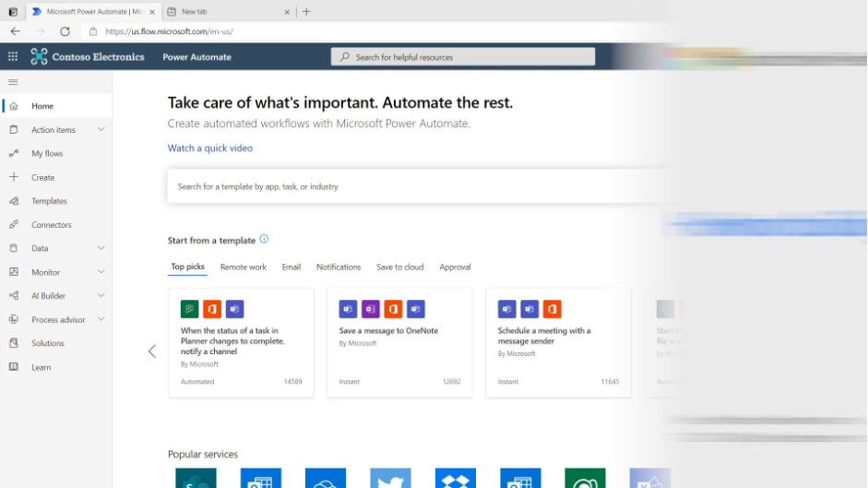Click the purple OneNote icon on template card
The height and width of the screenshot is (488, 868).
click(370, 309)
